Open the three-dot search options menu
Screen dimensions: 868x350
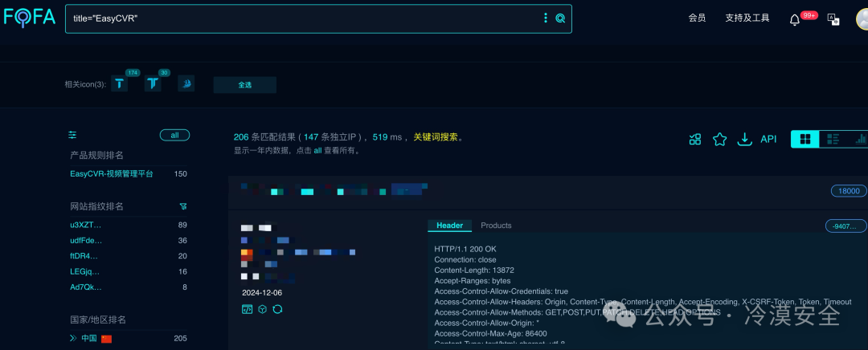tap(545, 18)
